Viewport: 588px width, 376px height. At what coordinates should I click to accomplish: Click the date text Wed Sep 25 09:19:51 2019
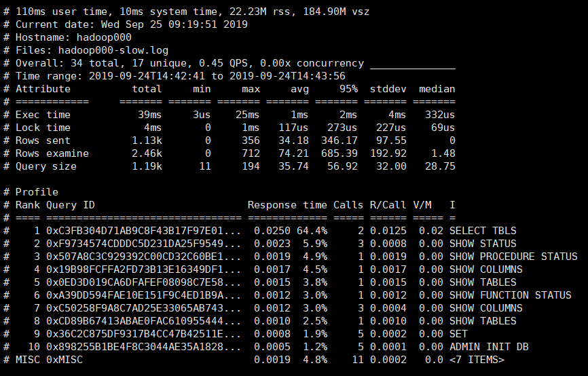pos(174,24)
